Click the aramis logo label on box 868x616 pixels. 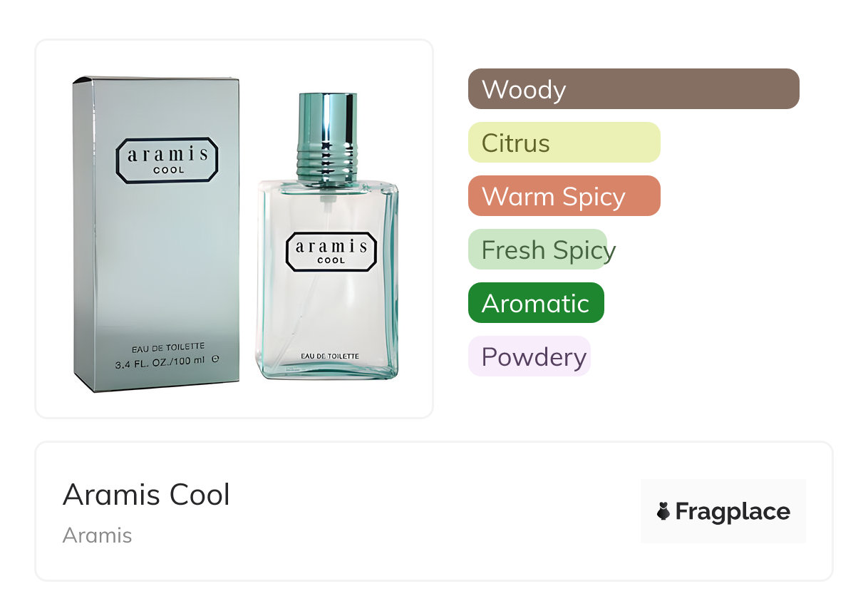click(x=167, y=160)
